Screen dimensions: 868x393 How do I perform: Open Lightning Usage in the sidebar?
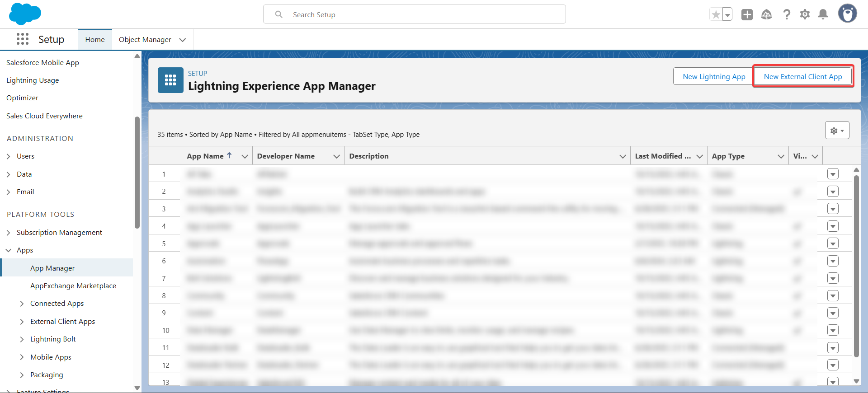click(x=33, y=80)
